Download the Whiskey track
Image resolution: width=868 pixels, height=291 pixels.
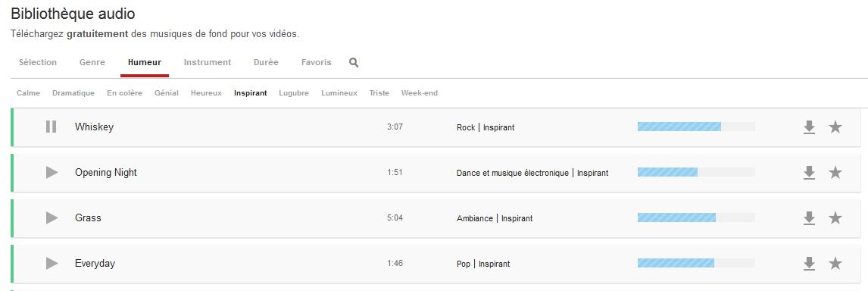[x=810, y=127]
